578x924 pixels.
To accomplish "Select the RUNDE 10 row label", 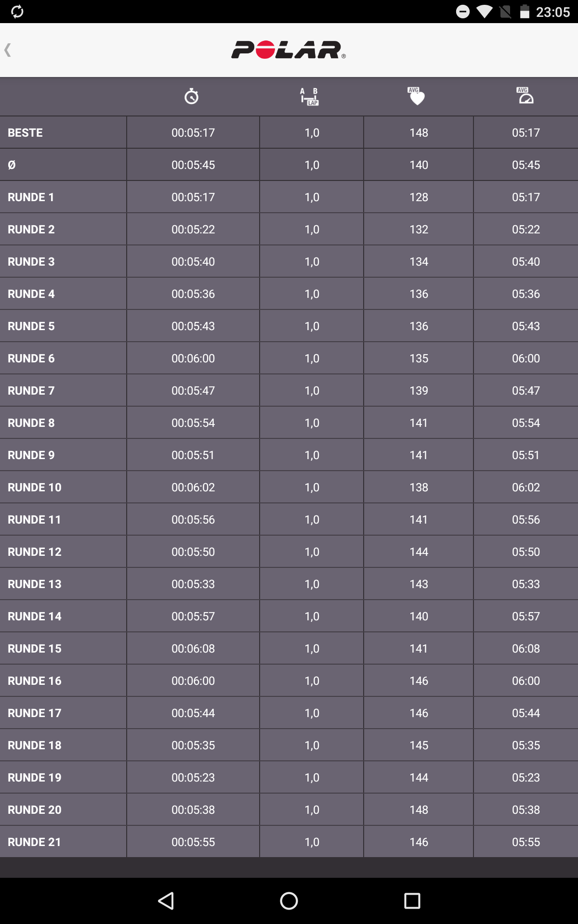I will point(35,488).
